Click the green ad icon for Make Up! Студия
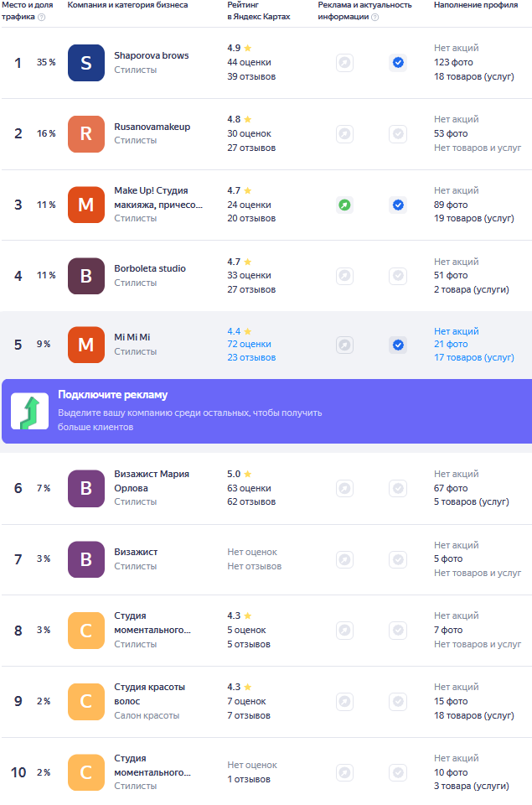 click(x=344, y=205)
